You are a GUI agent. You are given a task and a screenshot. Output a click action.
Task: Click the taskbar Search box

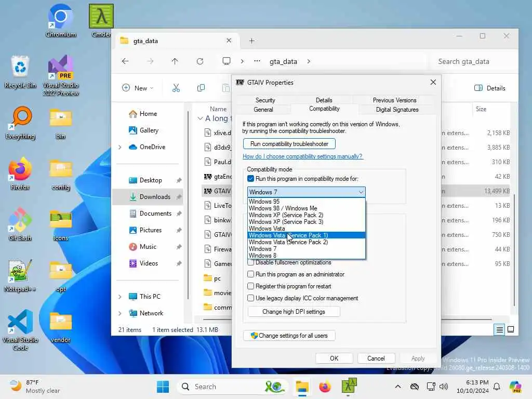click(232, 387)
